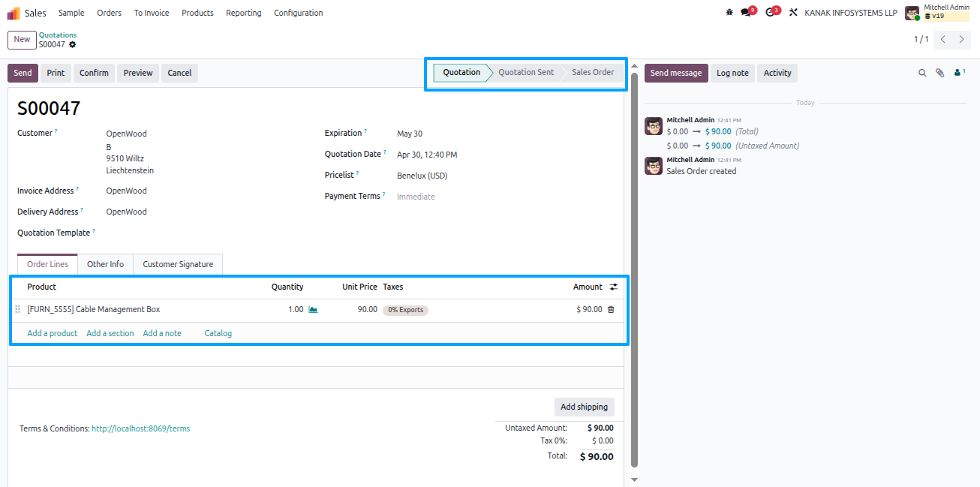This screenshot has width=980, height=487.
Task: Open the To Invoice menu
Action: coord(152,13)
